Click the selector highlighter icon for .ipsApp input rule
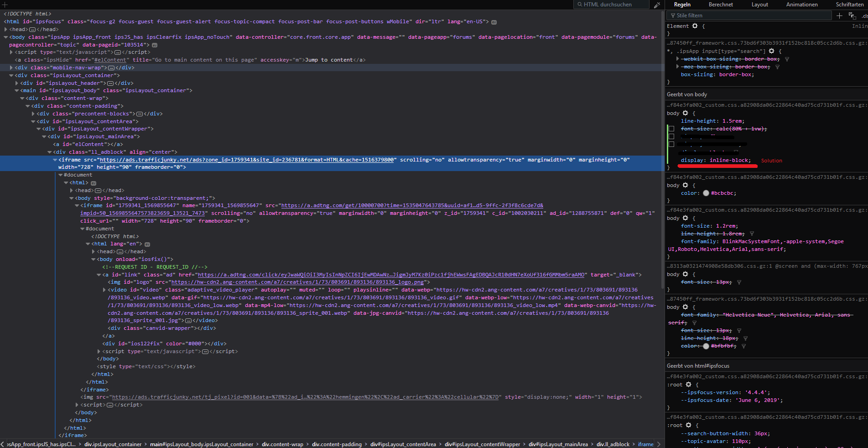868x448 pixels. click(x=771, y=51)
